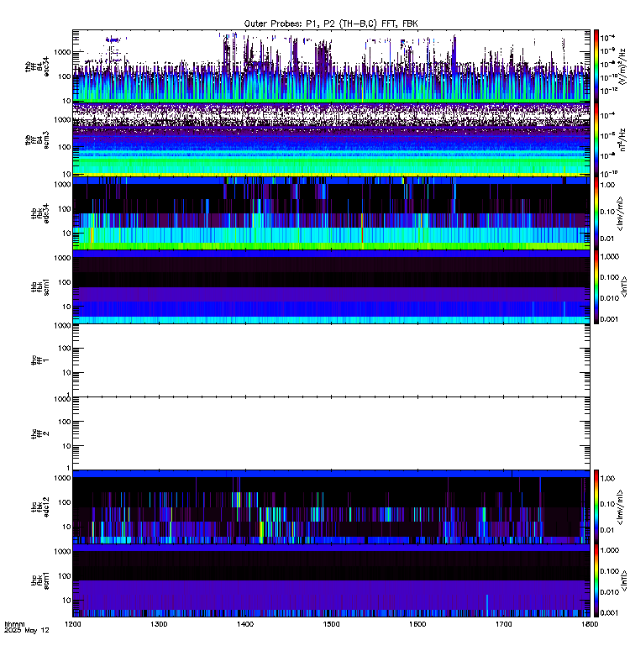The height and width of the screenshot is (672, 630).
Task: Click the color bar of thb fff scm3 panel
Action: 596,139
